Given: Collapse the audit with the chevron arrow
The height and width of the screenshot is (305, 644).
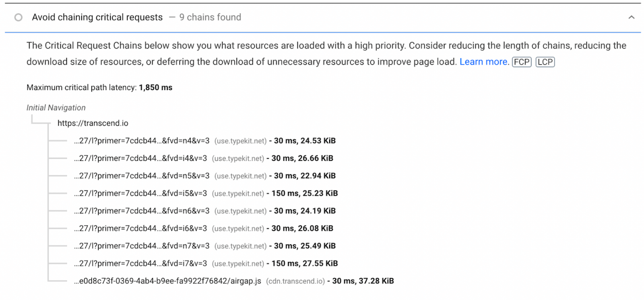Looking at the screenshot, I should click(631, 17).
